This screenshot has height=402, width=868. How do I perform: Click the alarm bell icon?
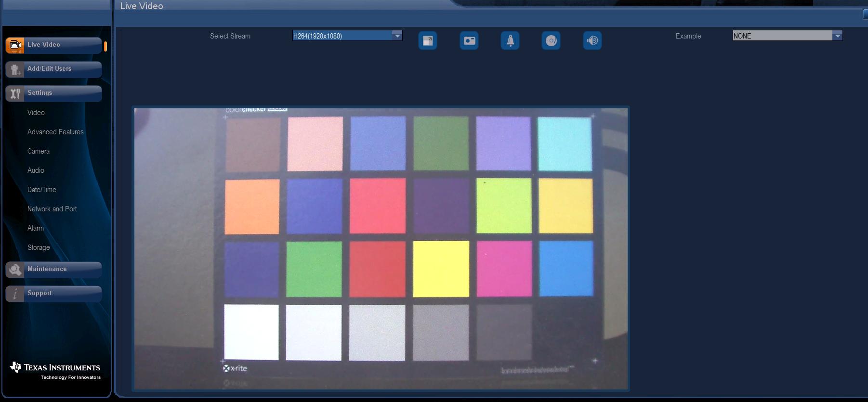[x=510, y=40]
